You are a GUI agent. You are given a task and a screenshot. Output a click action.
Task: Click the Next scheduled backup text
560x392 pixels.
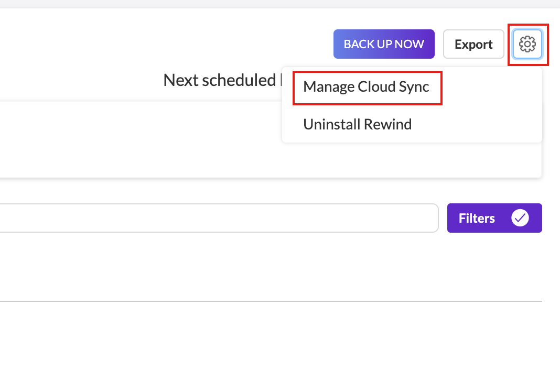tap(219, 80)
